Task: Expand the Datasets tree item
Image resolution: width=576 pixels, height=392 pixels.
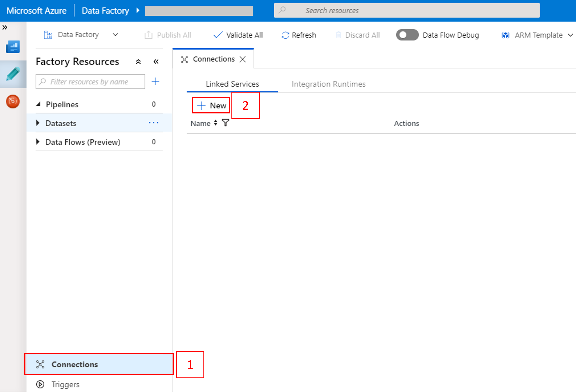Action: (39, 123)
